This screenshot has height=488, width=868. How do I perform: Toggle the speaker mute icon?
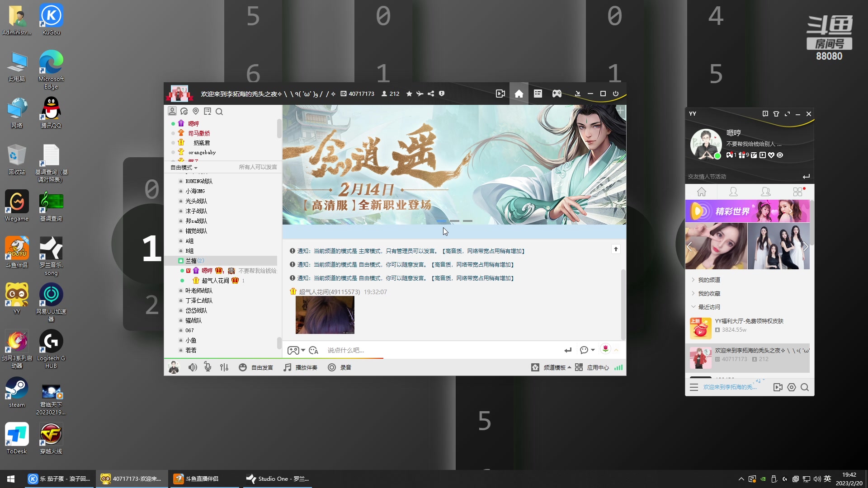(x=193, y=367)
